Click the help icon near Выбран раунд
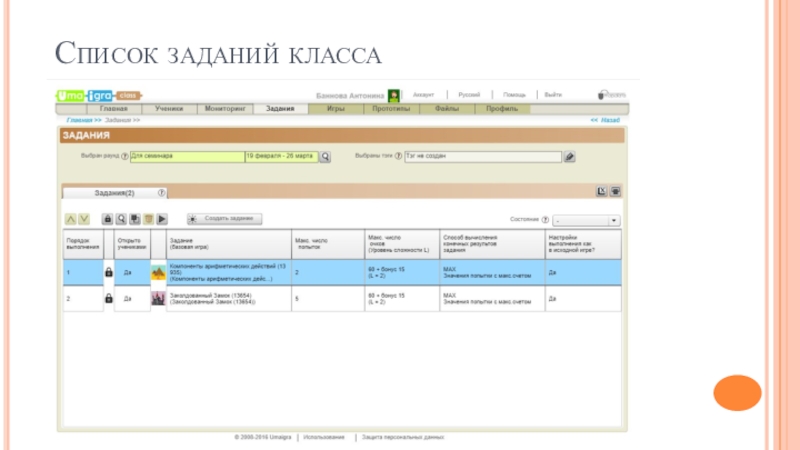The width and height of the screenshot is (800, 450). [124, 156]
